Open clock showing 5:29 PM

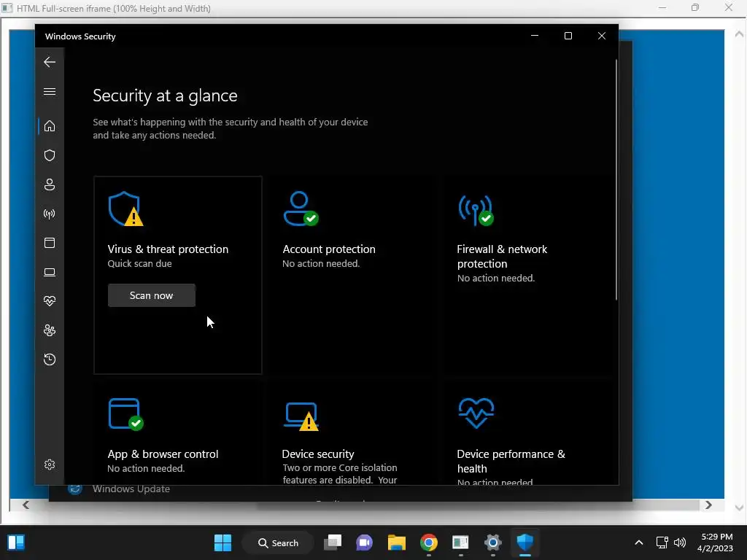716,537
